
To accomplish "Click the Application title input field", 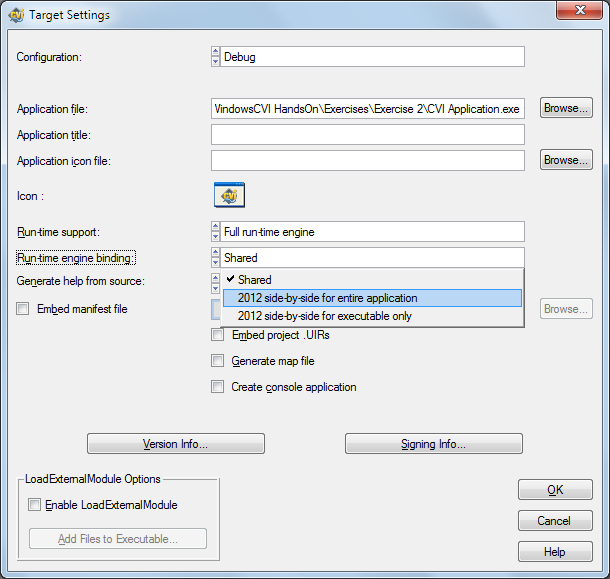I will 368,135.
